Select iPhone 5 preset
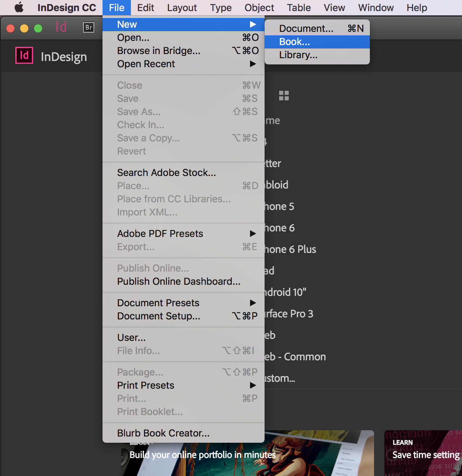The width and height of the screenshot is (462, 476). [279, 206]
